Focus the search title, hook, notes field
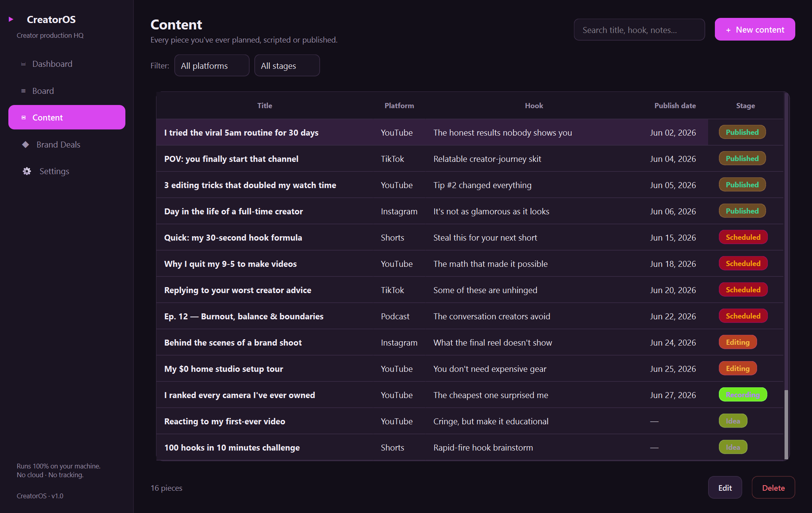Viewport: 812px width, 513px height. [x=639, y=30]
